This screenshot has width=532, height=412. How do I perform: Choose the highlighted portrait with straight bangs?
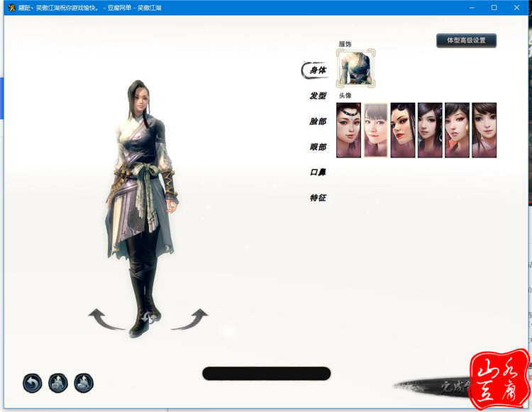pyautogui.click(x=375, y=130)
